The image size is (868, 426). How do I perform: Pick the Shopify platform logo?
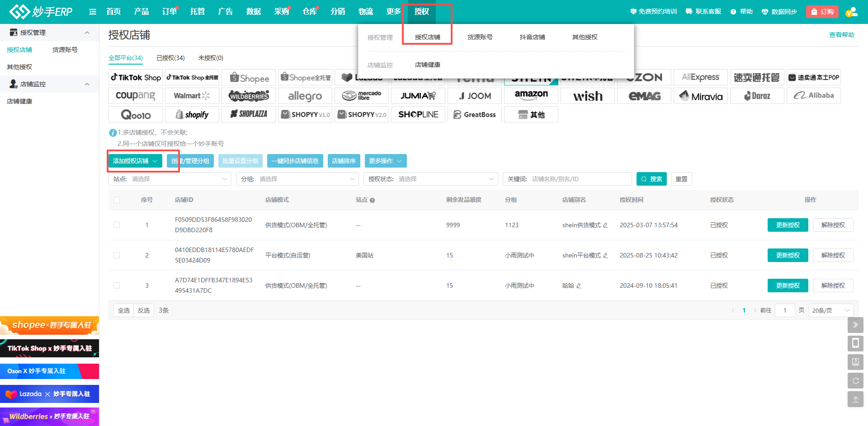[x=192, y=114]
